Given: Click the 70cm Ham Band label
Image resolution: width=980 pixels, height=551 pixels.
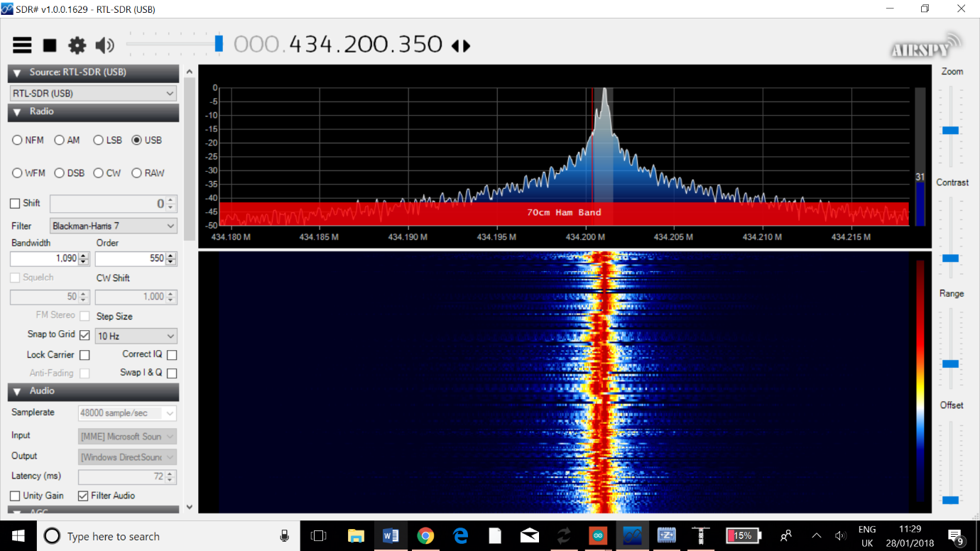Looking at the screenshot, I should click(x=564, y=212).
